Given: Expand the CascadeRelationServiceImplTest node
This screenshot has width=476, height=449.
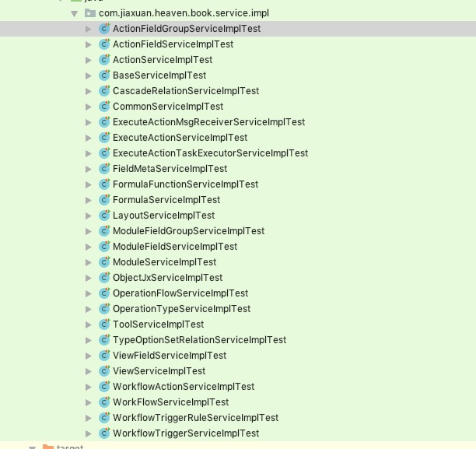Looking at the screenshot, I should tap(89, 91).
